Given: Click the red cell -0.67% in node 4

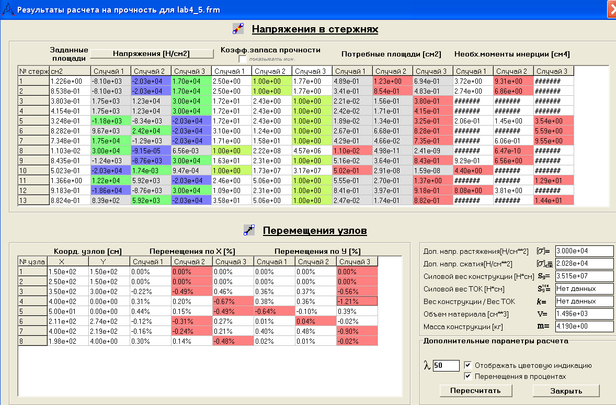Looking at the screenshot, I should coord(233,302).
